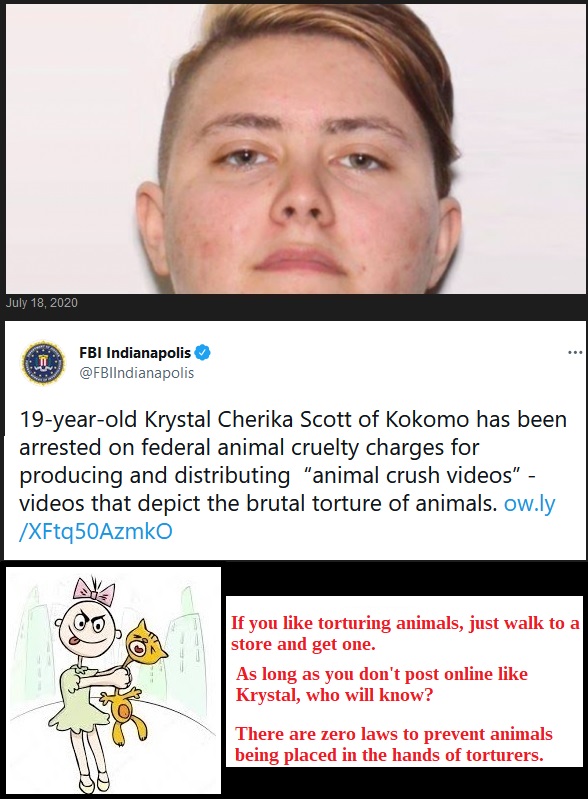Viewport: 588px width, 799px height.
Task: Open the large face photo at top
Action: pyautogui.click(x=296, y=149)
